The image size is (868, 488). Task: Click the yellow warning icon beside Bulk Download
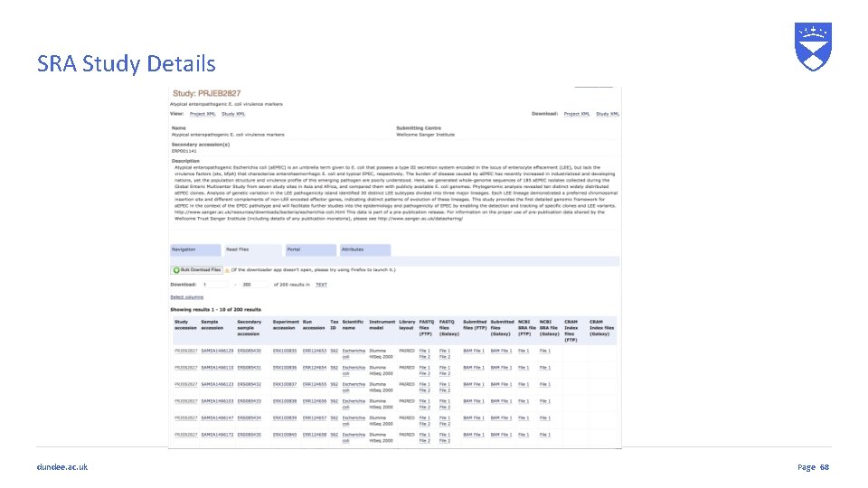(x=227, y=270)
